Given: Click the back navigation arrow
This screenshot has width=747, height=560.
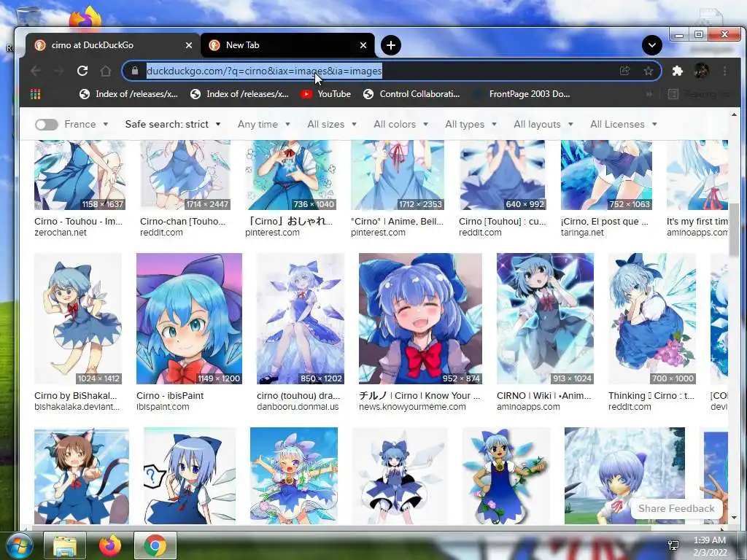Looking at the screenshot, I should click(x=36, y=71).
